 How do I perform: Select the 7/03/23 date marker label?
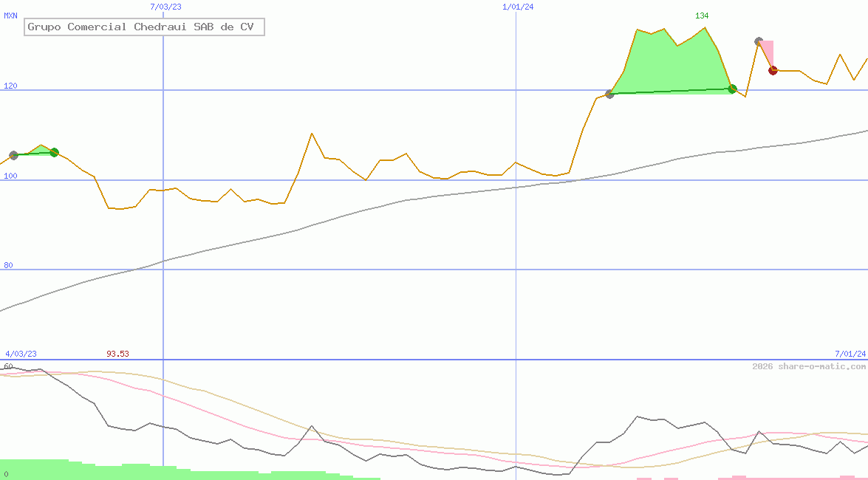tap(165, 7)
